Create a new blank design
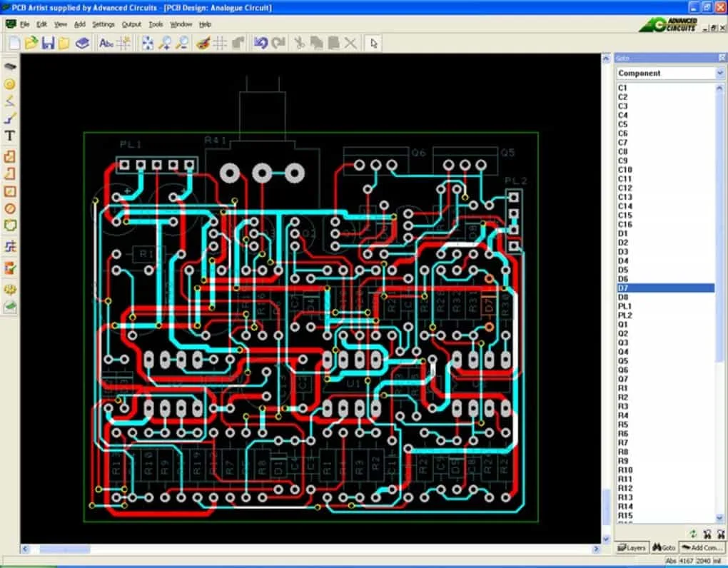Screen dimensions: 728x568 (x=13, y=43)
